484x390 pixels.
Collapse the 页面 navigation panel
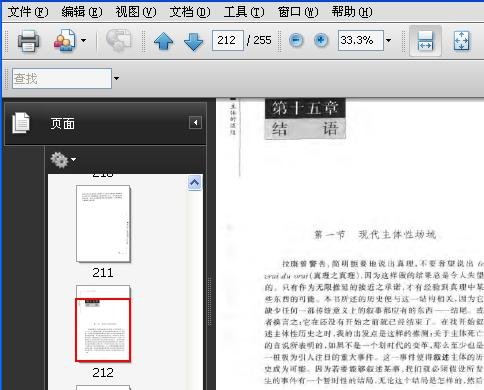[195, 123]
